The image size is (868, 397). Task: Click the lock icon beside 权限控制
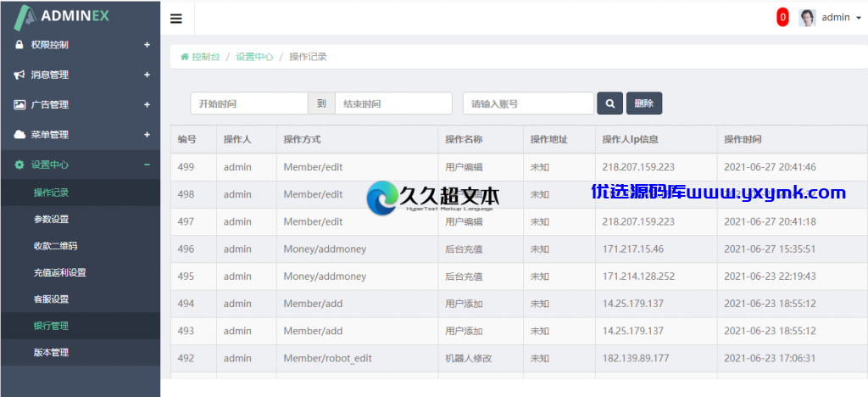19,45
